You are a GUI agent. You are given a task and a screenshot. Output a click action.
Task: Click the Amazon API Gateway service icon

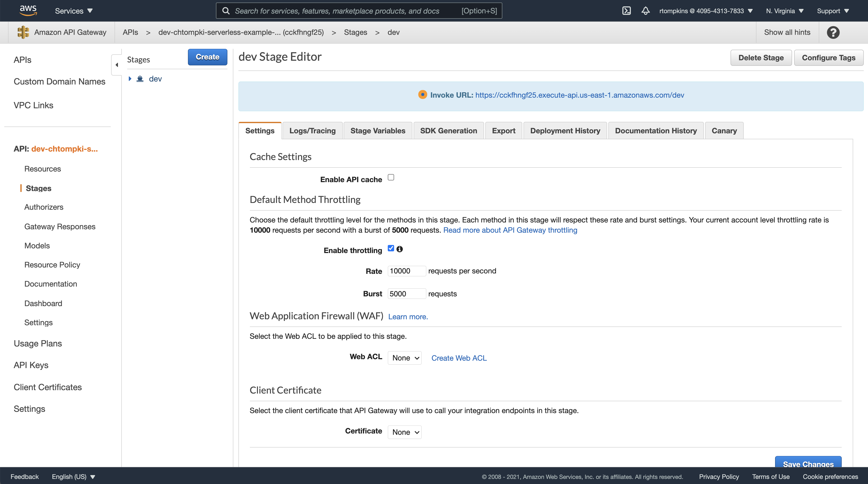(x=23, y=32)
